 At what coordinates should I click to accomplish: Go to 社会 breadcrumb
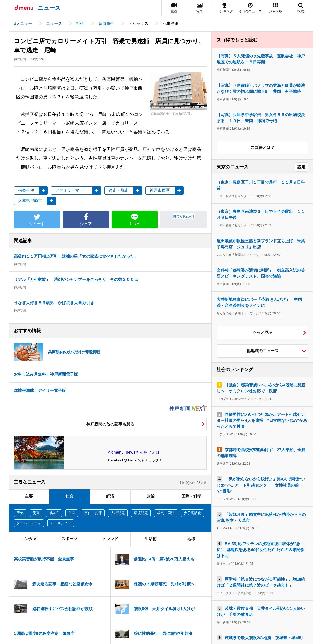(80, 23)
